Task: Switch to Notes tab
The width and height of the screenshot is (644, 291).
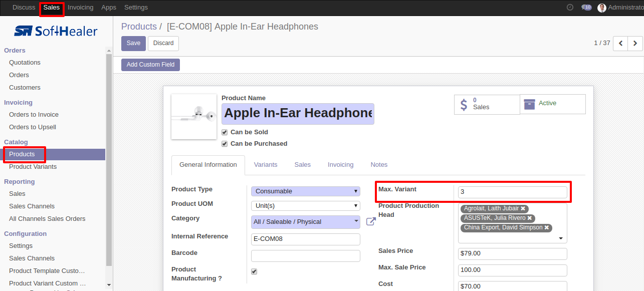Action: (x=379, y=165)
